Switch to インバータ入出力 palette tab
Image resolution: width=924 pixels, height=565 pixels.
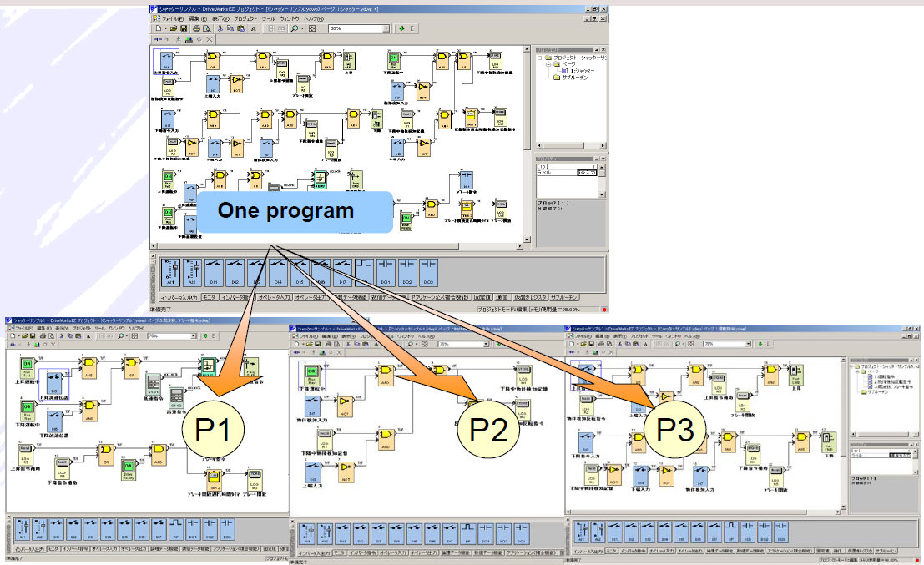179,298
